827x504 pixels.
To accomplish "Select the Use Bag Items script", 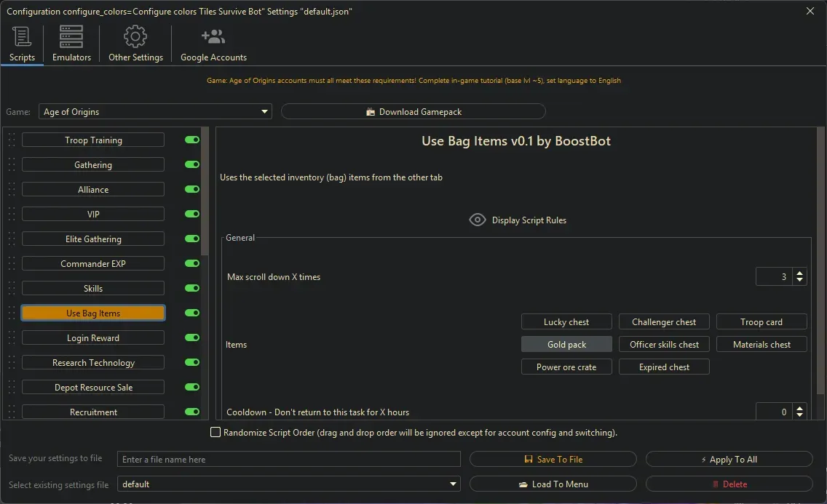I will tap(93, 313).
